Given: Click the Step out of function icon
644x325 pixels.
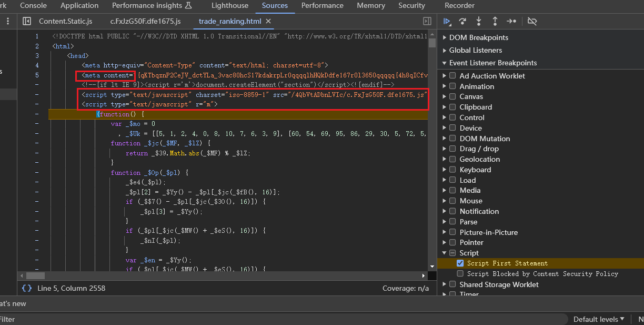Looking at the screenshot, I should [x=495, y=21].
